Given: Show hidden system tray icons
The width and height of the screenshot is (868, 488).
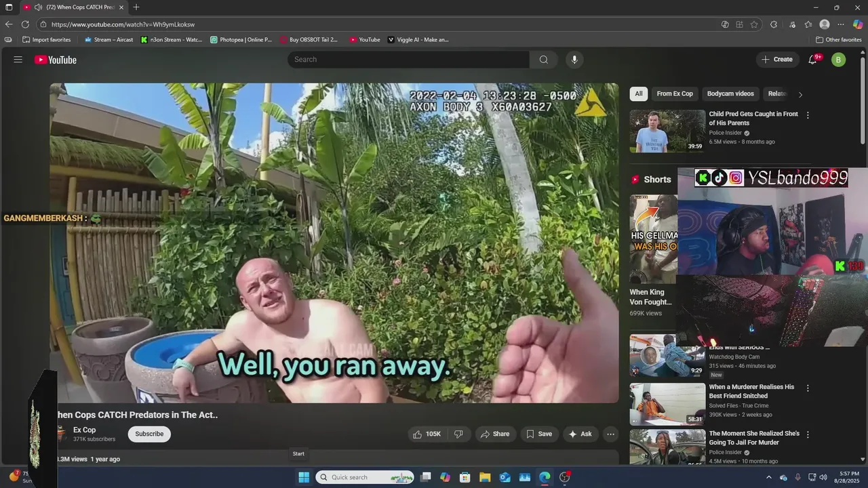Looking at the screenshot, I should coord(768,477).
